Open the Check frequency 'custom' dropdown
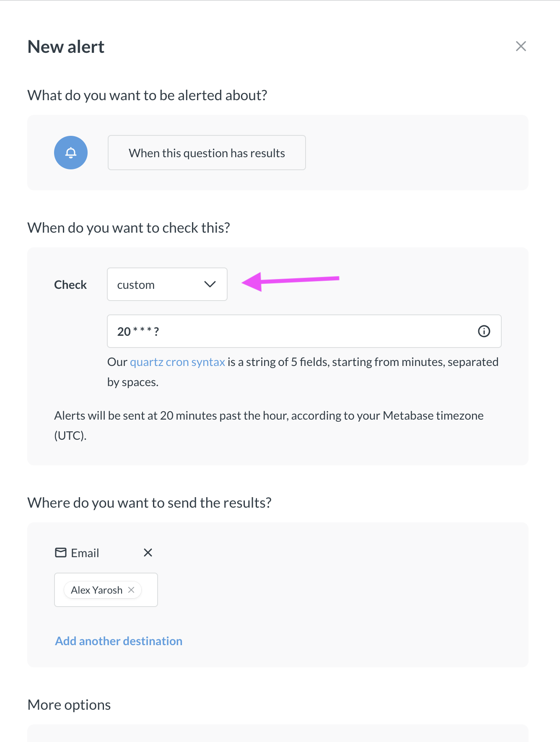This screenshot has height=742, width=560. pyautogui.click(x=167, y=284)
